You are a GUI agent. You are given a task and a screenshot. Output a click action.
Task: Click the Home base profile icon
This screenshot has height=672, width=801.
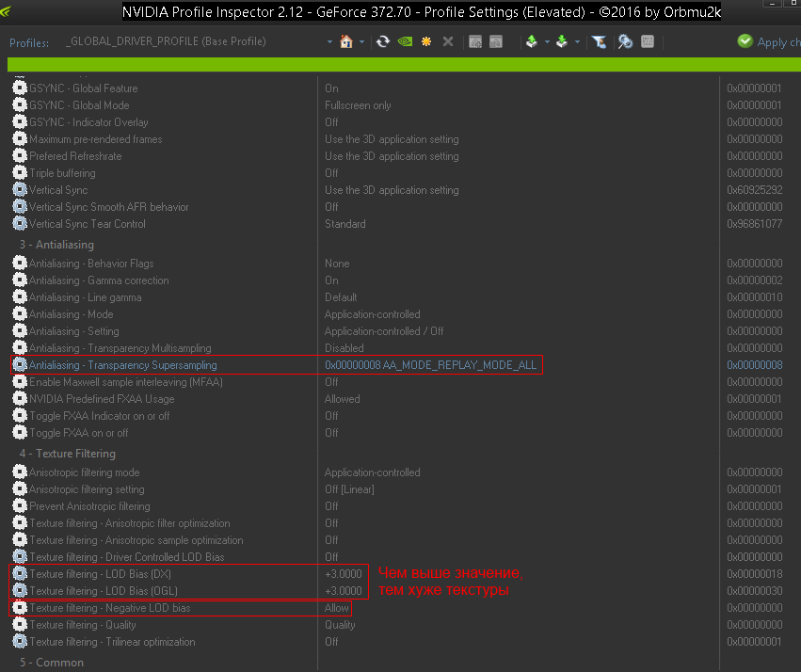tap(346, 41)
